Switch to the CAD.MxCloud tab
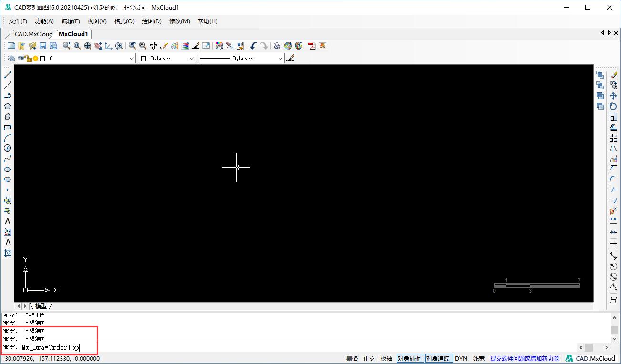Viewport: 621px width, 364px height. [33, 34]
